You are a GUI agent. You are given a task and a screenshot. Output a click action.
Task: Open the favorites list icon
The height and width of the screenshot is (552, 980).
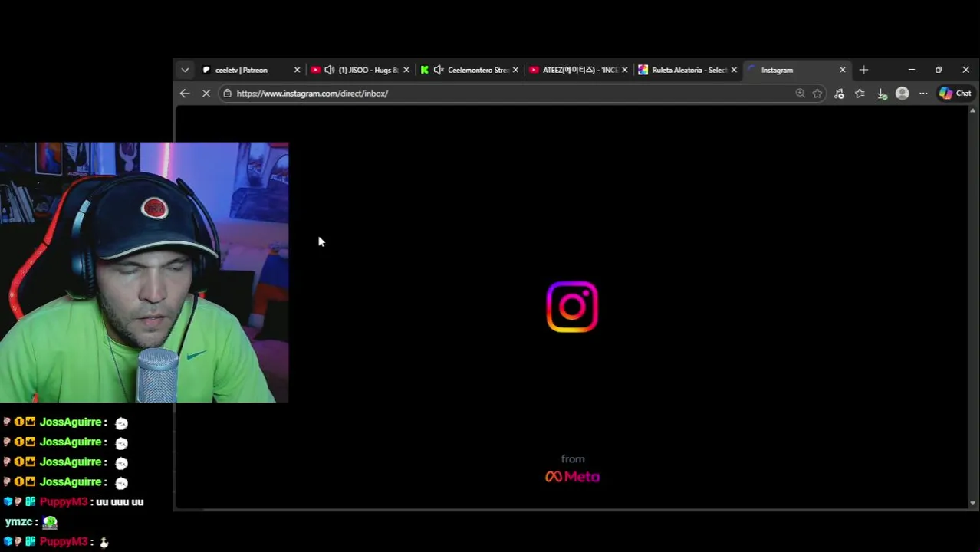(x=860, y=94)
